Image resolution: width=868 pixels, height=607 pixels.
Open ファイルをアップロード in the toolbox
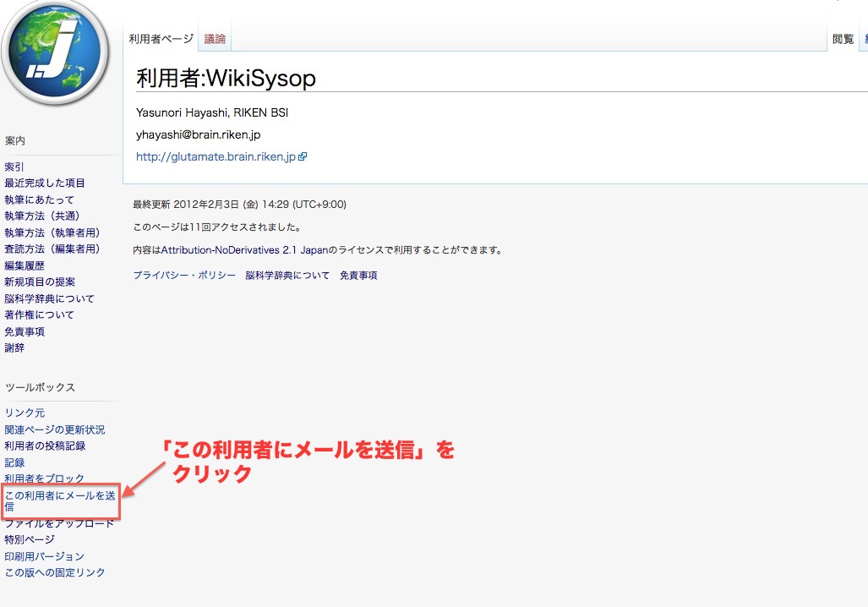(x=59, y=523)
